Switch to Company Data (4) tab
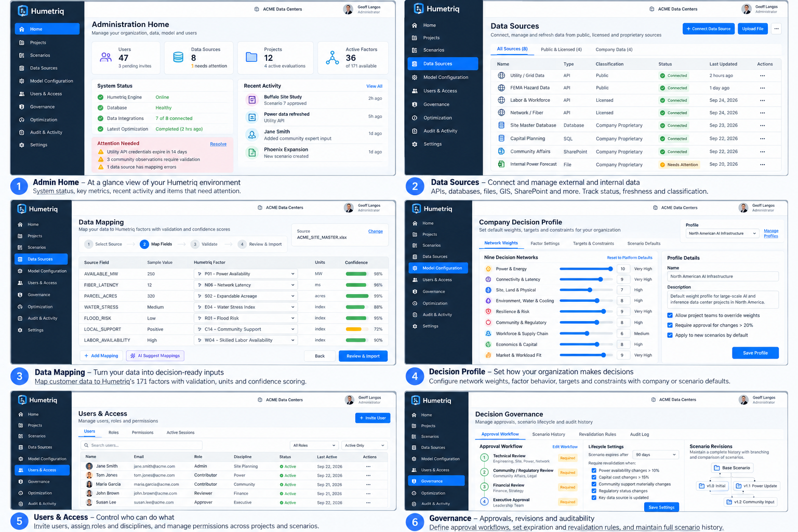This screenshot has width=798, height=532. 614,49
